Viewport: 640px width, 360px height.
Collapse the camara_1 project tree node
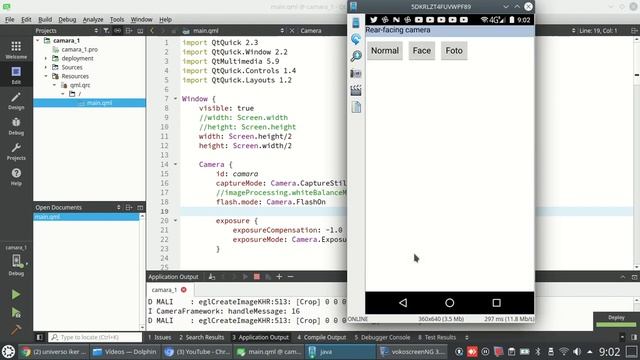(38, 40)
